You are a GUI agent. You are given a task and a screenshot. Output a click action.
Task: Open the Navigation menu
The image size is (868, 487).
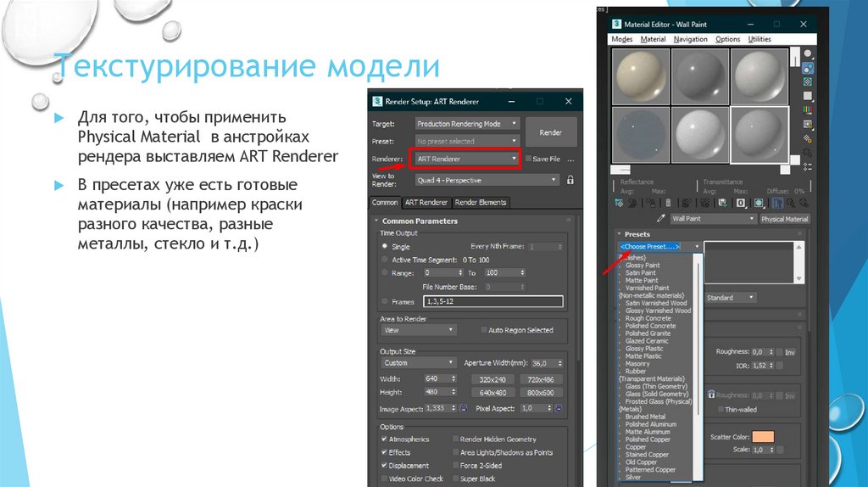(690, 39)
